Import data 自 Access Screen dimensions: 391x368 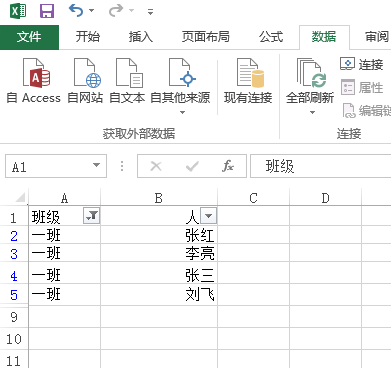pos(34,81)
